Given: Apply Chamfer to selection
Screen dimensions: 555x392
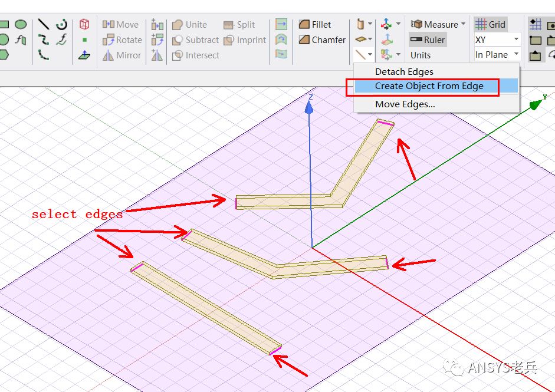Looking at the screenshot, I should [322, 39].
